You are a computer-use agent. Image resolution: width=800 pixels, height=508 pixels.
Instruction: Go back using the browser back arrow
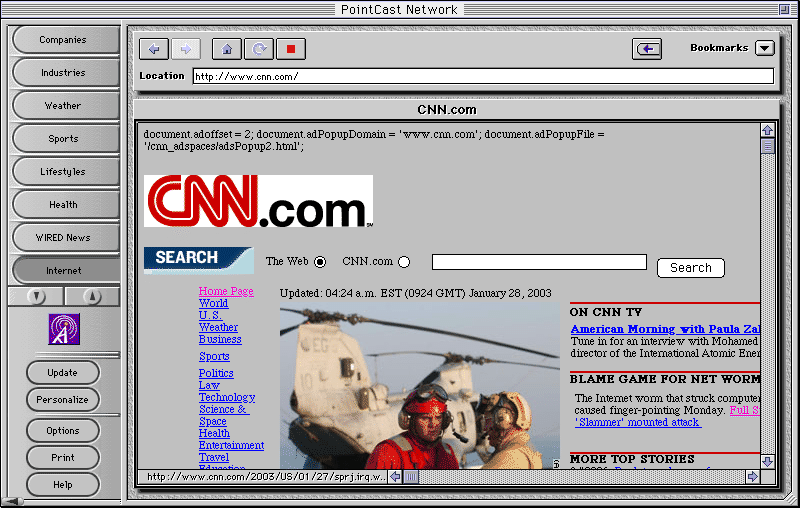tap(154, 49)
